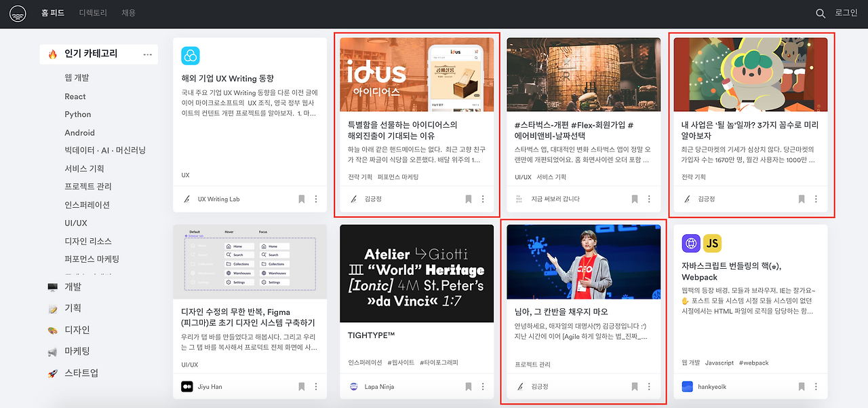Select 빅데이터 · AI · 머신러닝 category

point(105,150)
